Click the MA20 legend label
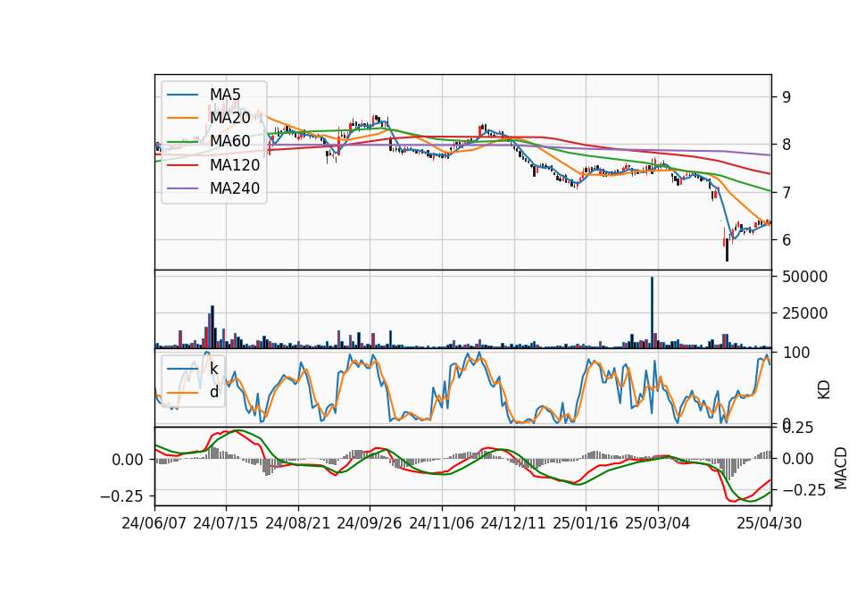Viewport: 857px width, 616px height. point(229,118)
